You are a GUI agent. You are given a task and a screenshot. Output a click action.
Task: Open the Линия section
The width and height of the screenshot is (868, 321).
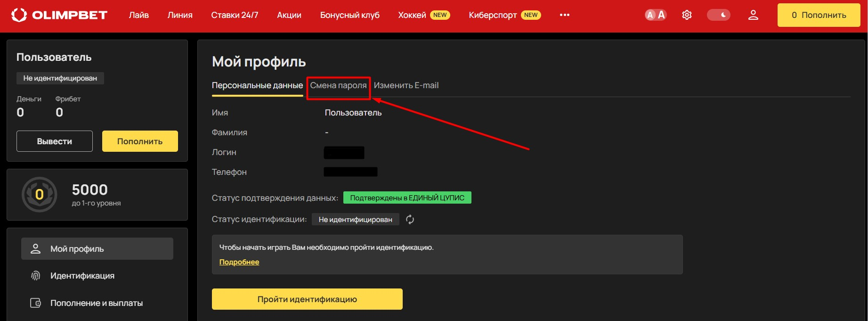click(x=180, y=15)
